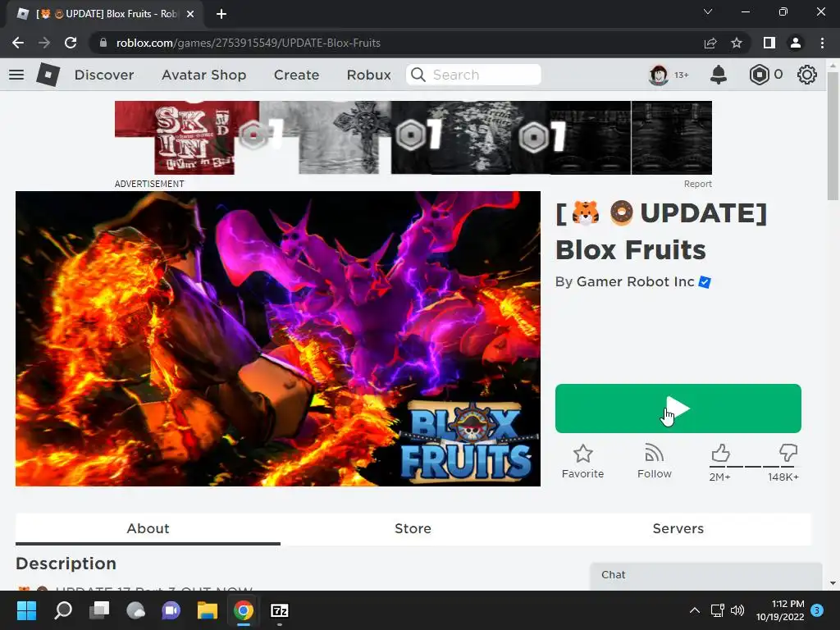This screenshot has width=840, height=630.
Task: Open the taskbar volume control
Action: (737, 610)
